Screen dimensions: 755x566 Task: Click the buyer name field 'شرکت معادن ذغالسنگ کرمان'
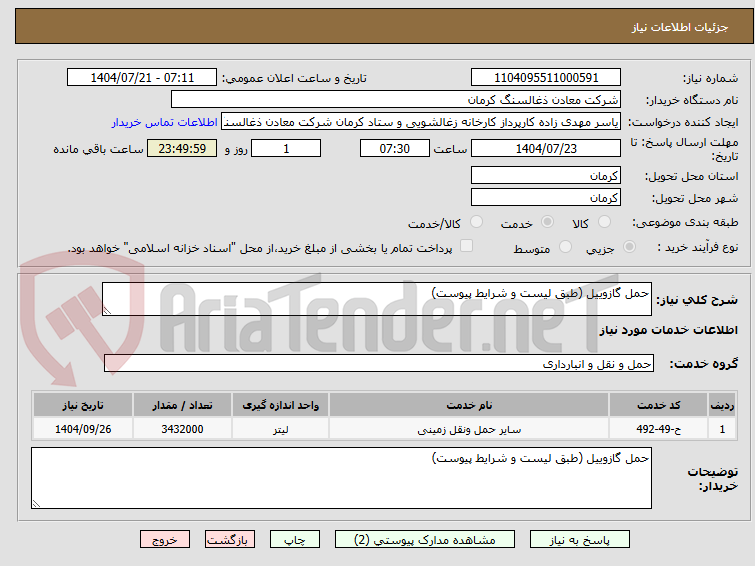(396, 100)
